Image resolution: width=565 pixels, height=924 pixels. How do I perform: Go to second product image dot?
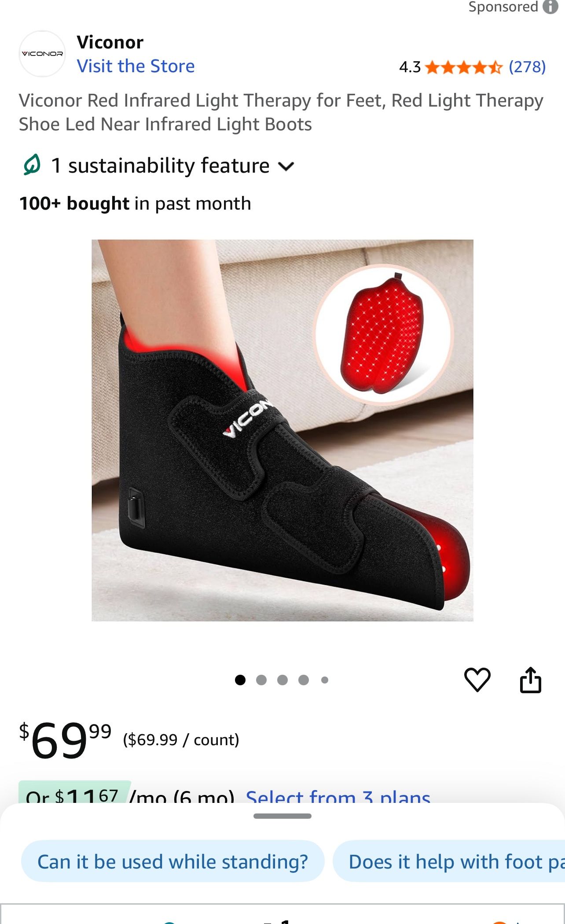261,680
